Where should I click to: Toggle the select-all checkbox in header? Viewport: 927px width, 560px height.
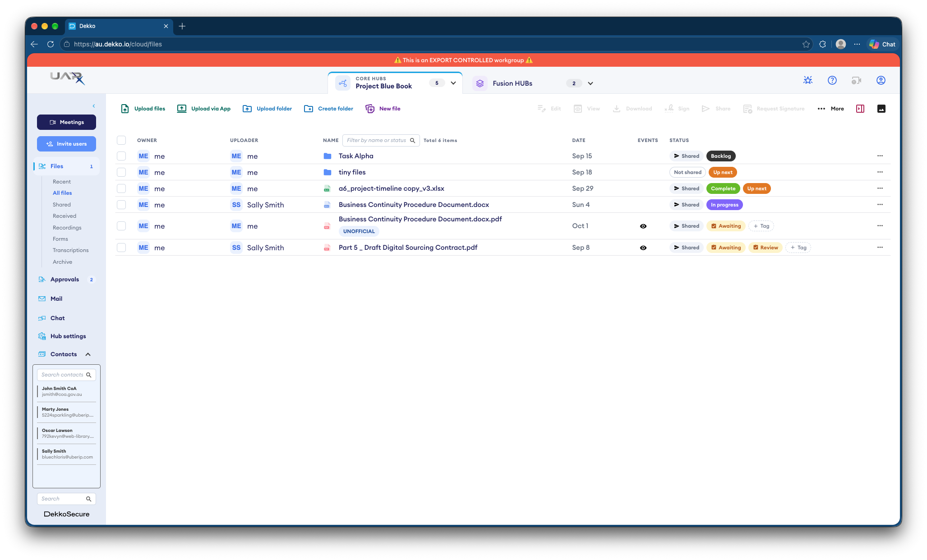(121, 140)
